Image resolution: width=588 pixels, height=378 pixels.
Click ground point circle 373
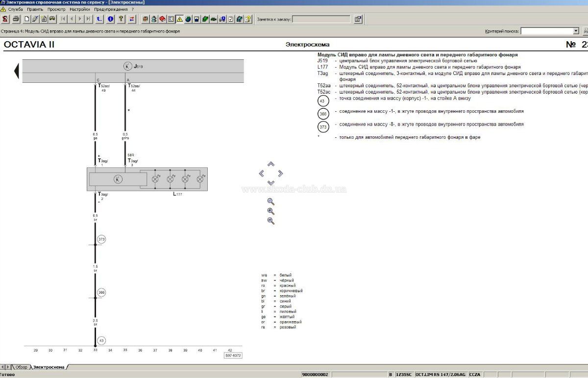tap(101, 239)
